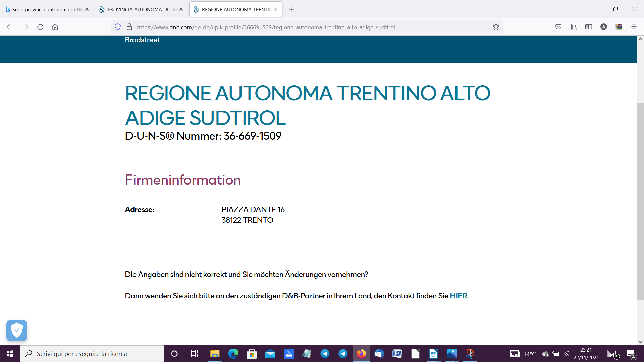Close the 'REGIONE AUTONOMA TRENTIN' tab
Image resolution: width=644 pixels, height=362 pixels.
coord(276,9)
